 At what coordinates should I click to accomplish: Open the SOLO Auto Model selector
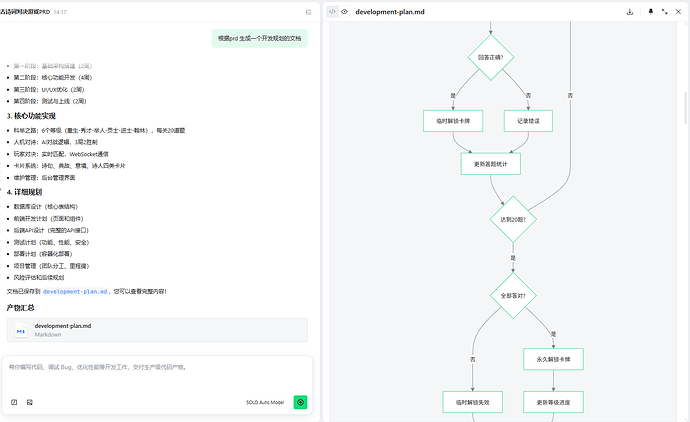pos(265,402)
